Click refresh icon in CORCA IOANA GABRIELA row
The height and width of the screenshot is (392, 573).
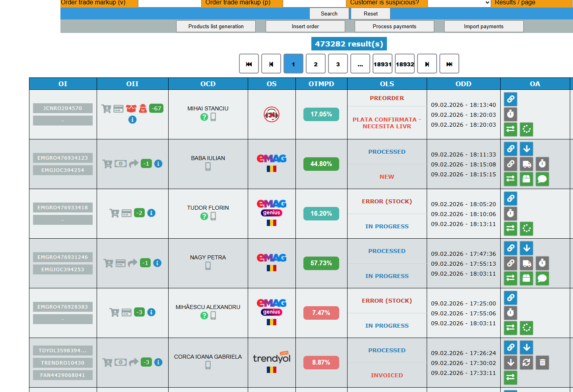(526, 362)
